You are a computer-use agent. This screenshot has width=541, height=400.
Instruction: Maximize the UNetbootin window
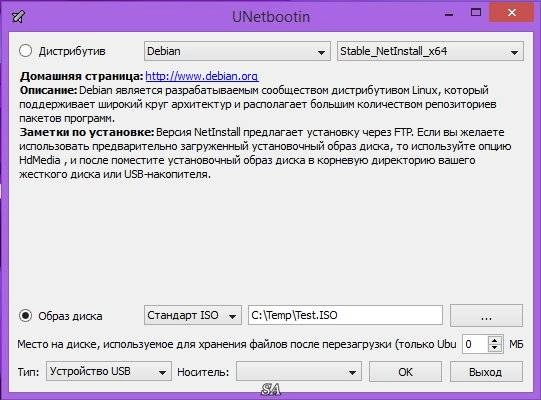point(476,13)
